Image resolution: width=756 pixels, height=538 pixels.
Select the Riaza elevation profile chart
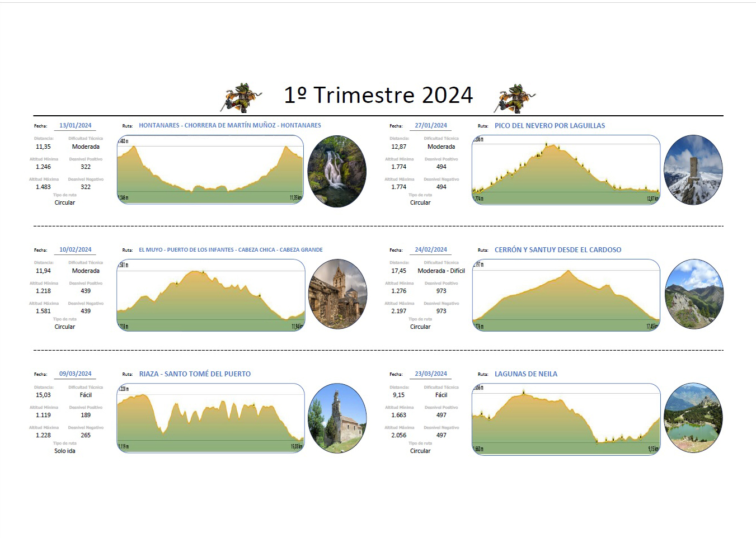tap(210, 418)
